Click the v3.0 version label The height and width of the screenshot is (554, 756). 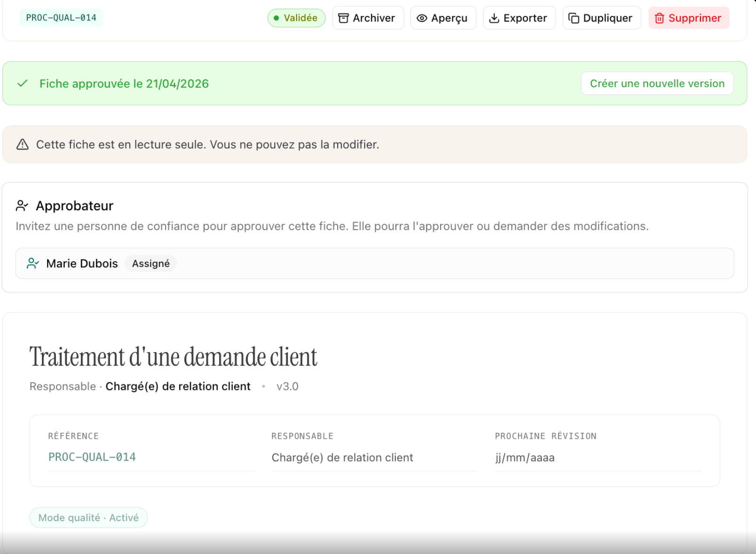point(287,387)
